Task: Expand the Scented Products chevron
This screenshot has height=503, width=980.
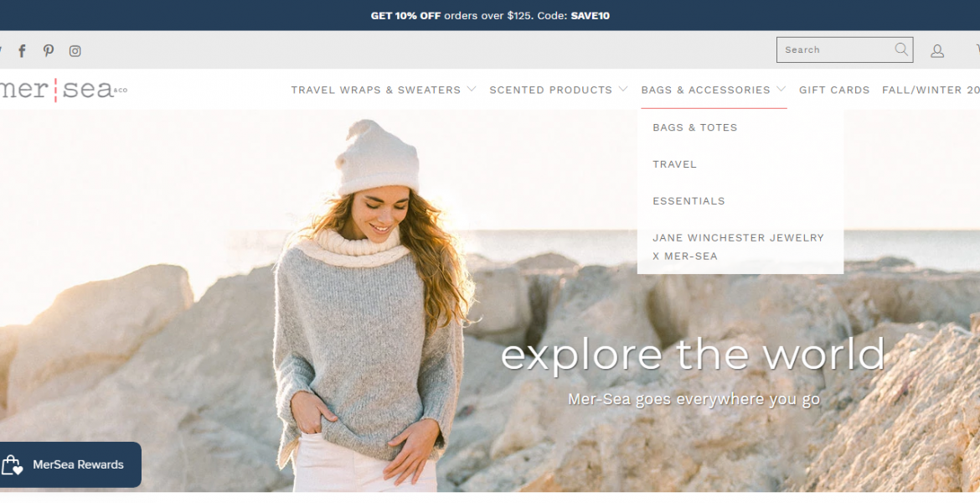Action: (x=622, y=89)
